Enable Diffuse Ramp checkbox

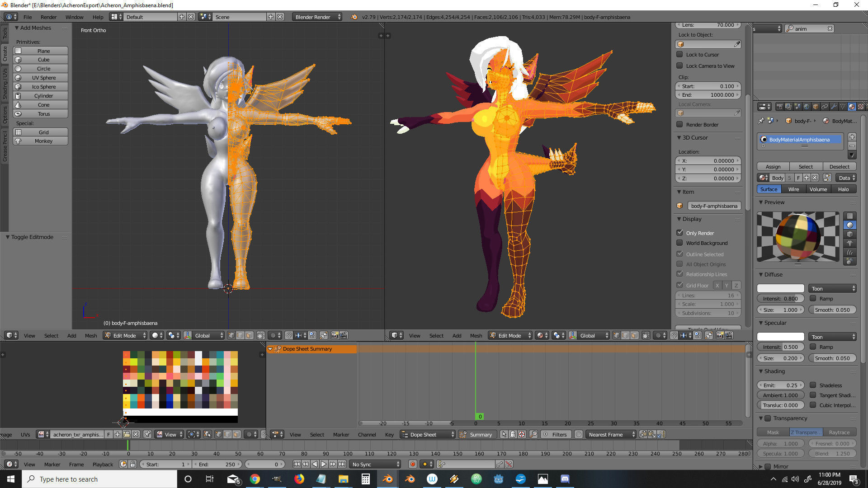click(x=813, y=298)
